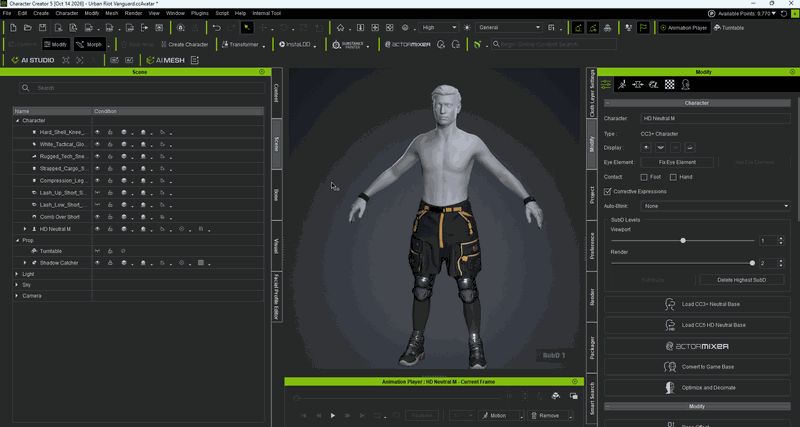800x427 pixels.
Task: Open the General lighting dropdown
Action: pyautogui.click(x=508, y=28)
